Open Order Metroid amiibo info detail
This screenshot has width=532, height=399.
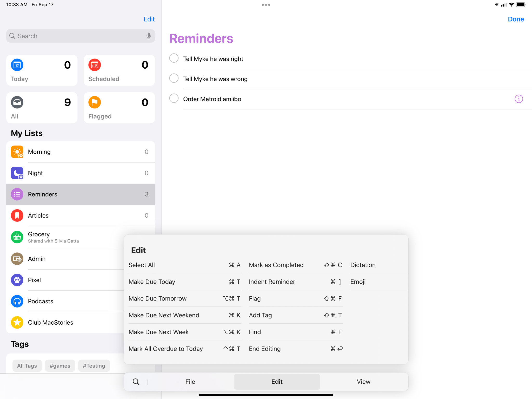518,99
